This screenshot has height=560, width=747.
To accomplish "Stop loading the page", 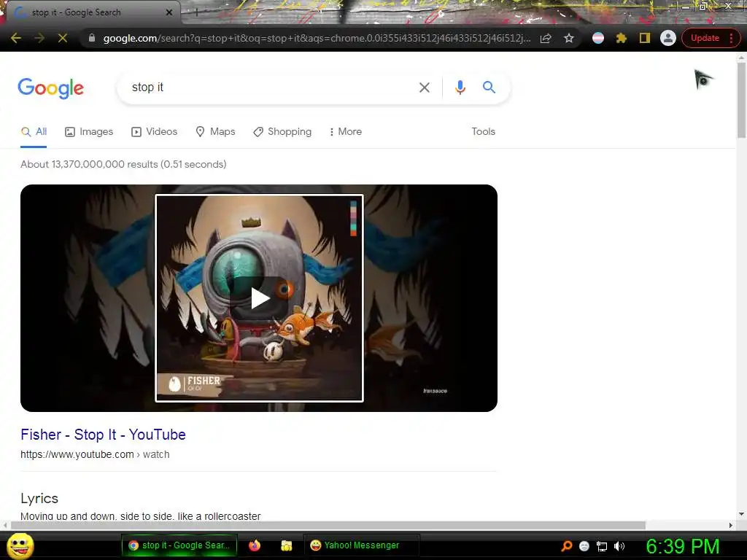I will 63,38.
